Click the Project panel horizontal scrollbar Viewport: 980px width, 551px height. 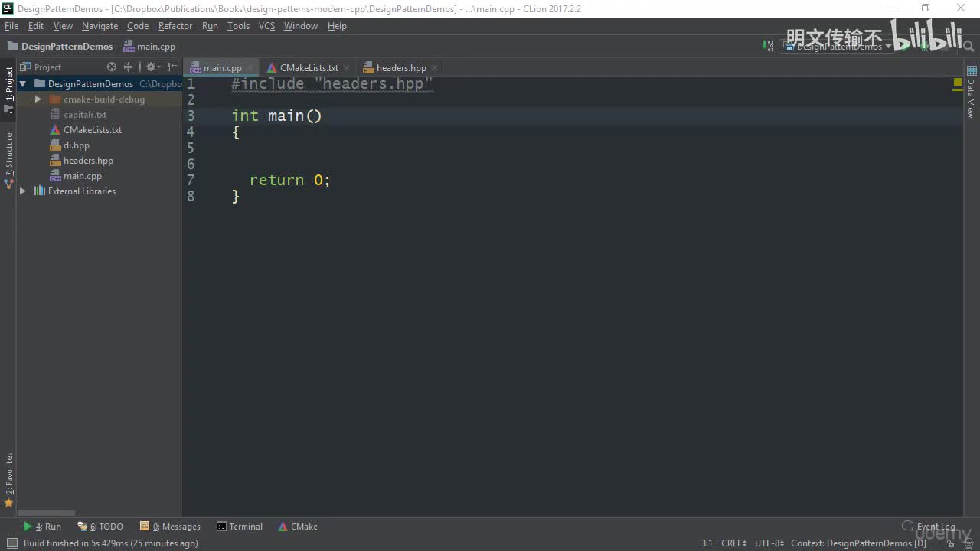[47, 513]
